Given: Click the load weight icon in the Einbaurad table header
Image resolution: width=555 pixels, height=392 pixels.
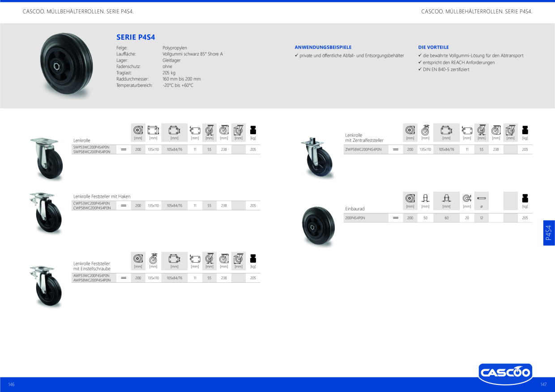Looking at the screenshot, I should (x=525, y=198).
